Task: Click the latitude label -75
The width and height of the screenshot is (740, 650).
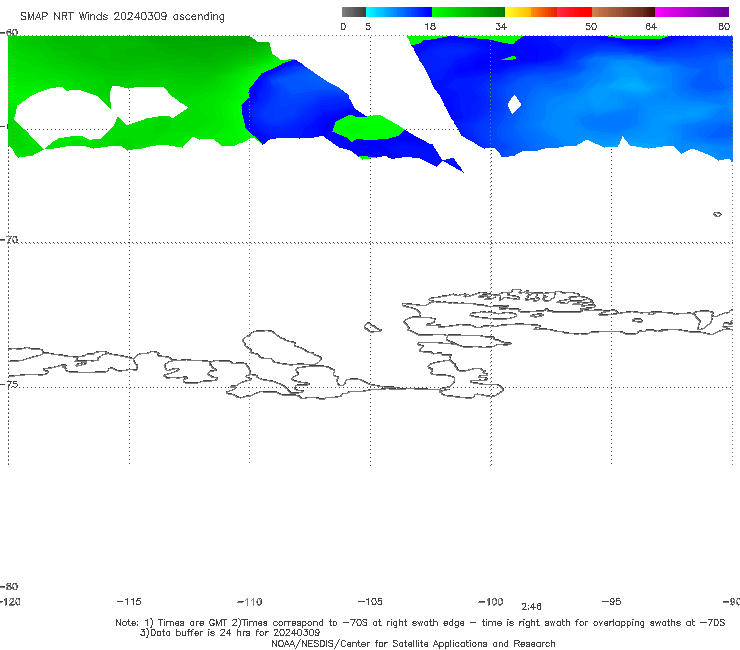Action: (9, 384)
